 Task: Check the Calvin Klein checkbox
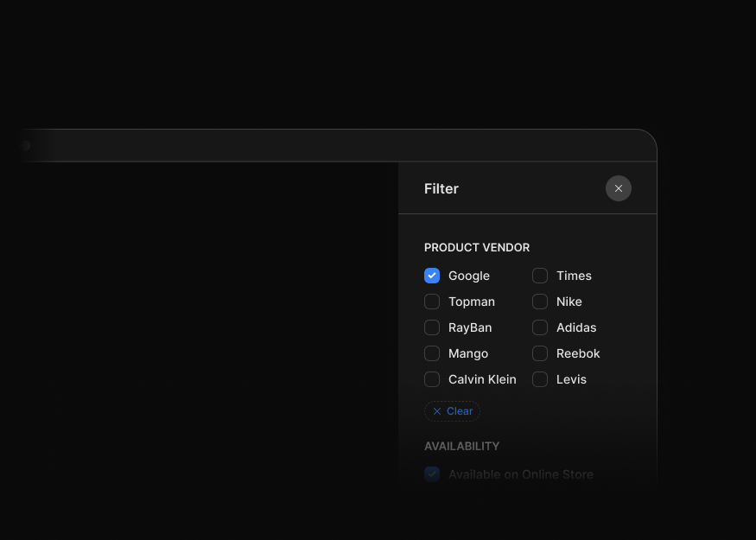pos(432,379)
